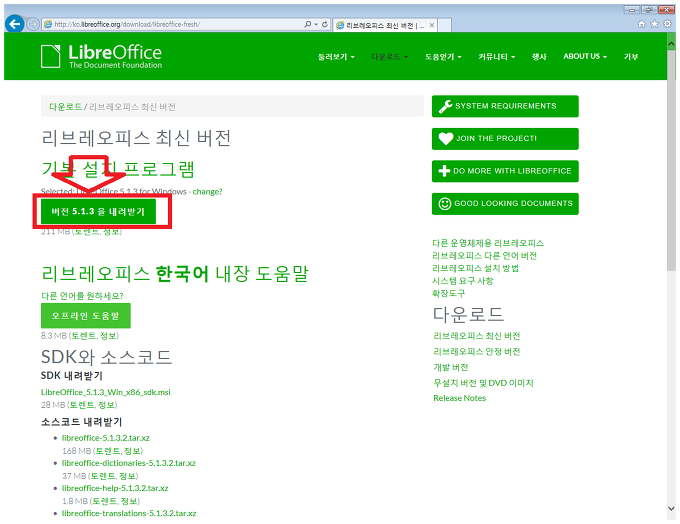The width and height of the screenshot is (680, 524).
Task: Expand the 둘러보기 navigation dropdown
Action: [x=336, y=57]
